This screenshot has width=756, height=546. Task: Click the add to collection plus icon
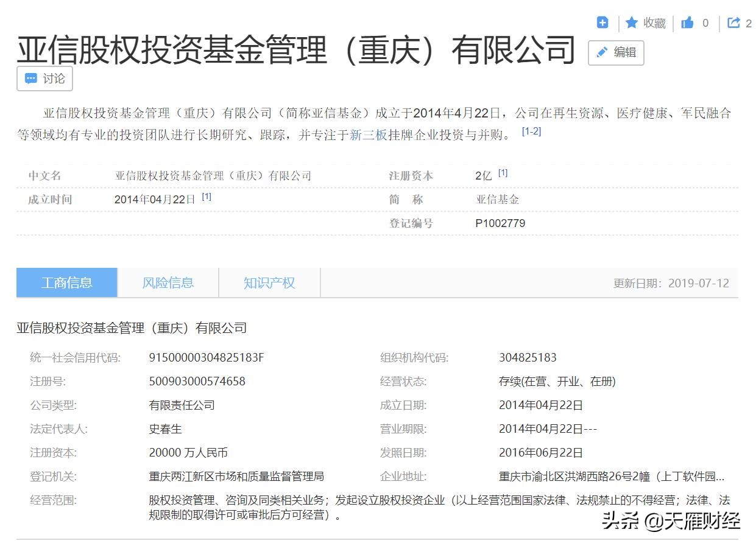click(x=602, y=22)
